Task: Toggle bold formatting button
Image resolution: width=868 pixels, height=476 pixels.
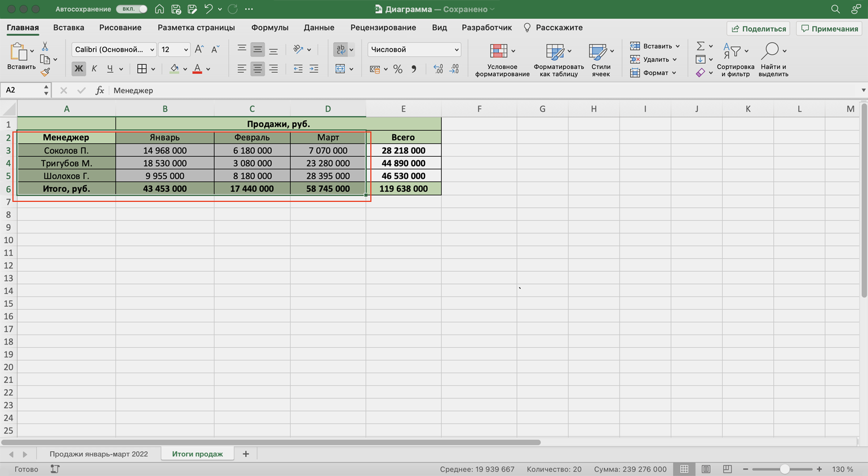Action: coord(78,69)
